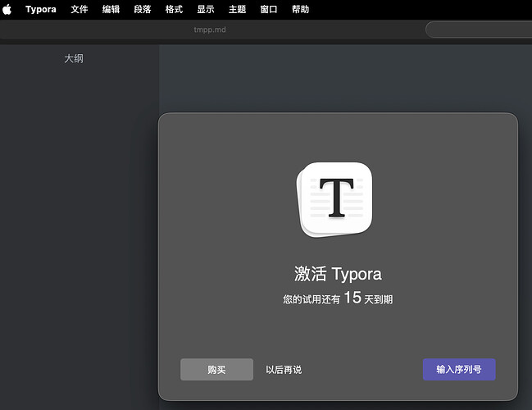Click the 激活 Typora heading text
Image resolution: width=532 pixels, height=410 pixels.
click(x=338, y=274)
